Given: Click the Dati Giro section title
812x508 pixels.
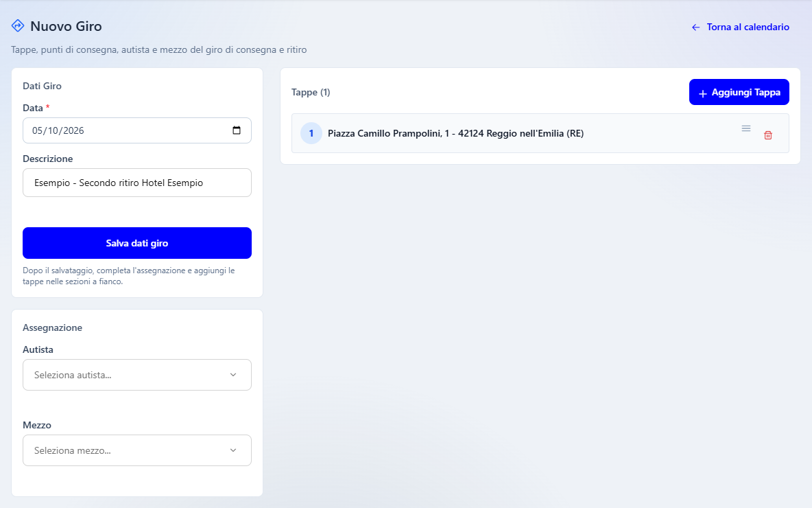Looking at the screenshot, I should (x=42, y=86).
